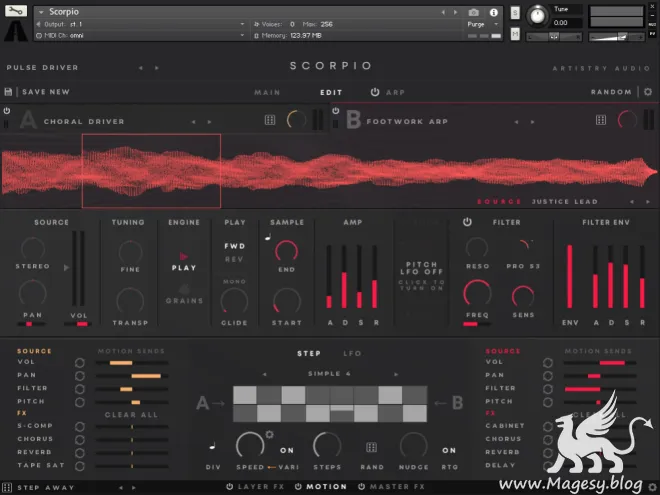The width and height of the screenshot is (660, 495).
Task: Open the Output st.1 dropdown
Action: (x=242, y=24)
